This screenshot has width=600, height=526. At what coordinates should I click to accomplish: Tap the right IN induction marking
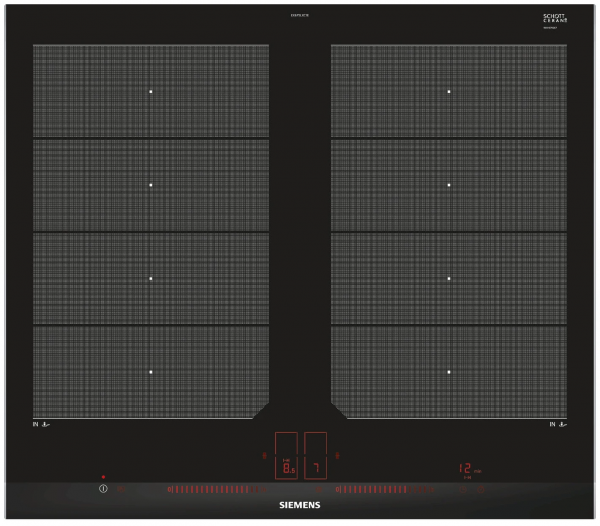(x=558, y=424)
